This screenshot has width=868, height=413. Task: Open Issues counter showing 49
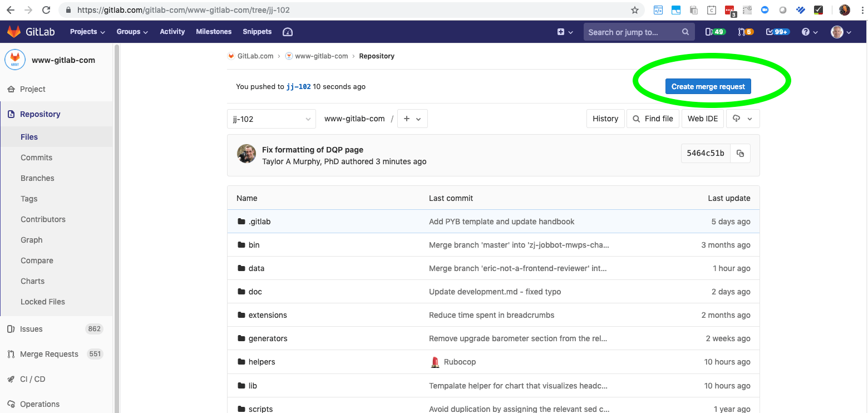tap(715, 32)
